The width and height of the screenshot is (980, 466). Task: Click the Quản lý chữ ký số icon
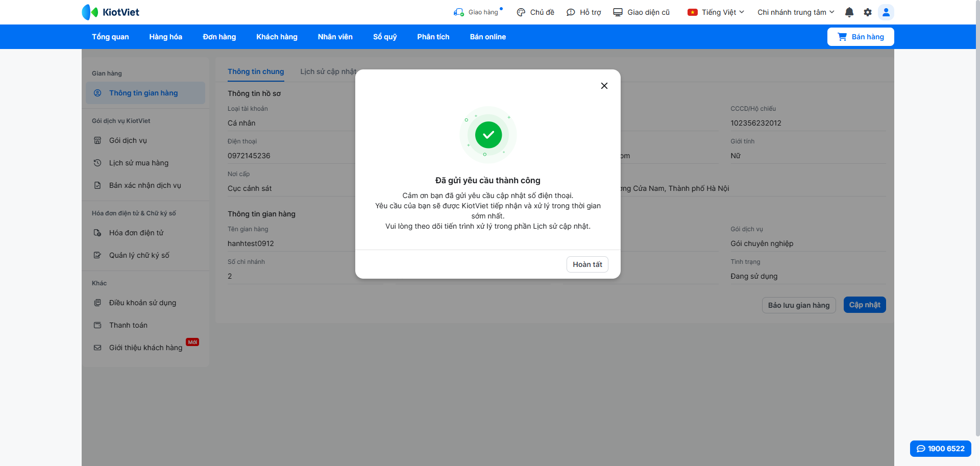(x=97, y=255)
